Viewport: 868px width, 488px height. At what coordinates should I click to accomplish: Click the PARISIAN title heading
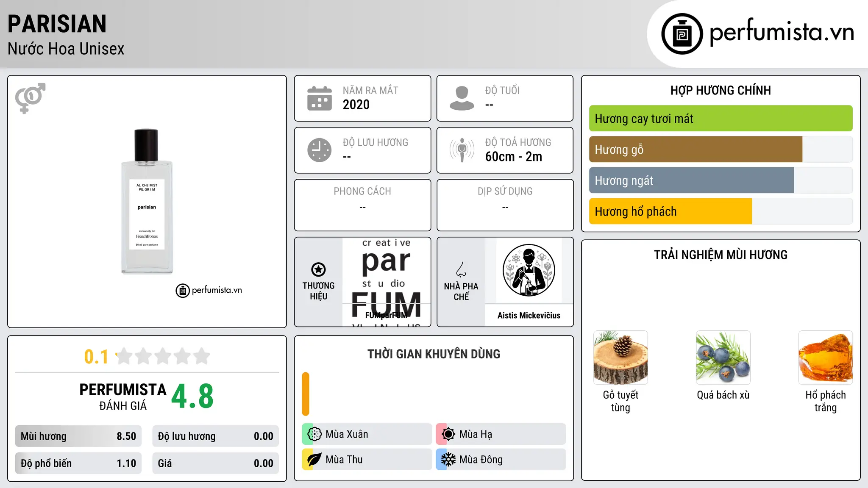(57, 24)
